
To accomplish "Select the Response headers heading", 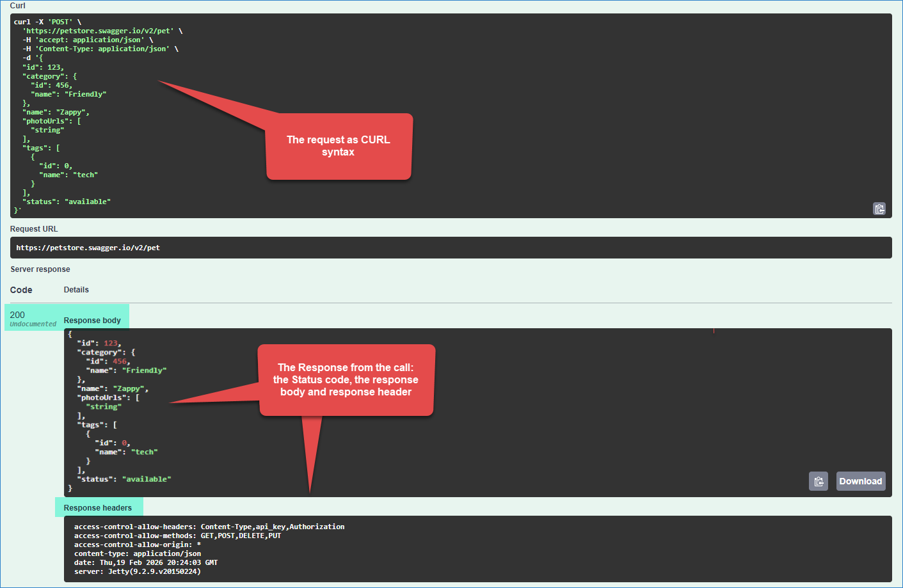I will (x=98, y=508).
